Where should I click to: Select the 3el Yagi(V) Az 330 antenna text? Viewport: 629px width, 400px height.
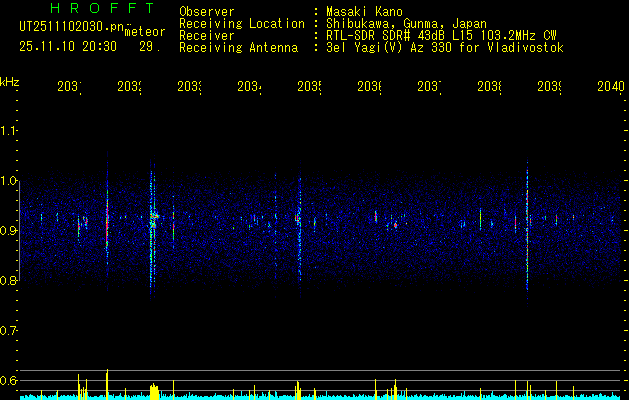(445, 48)
